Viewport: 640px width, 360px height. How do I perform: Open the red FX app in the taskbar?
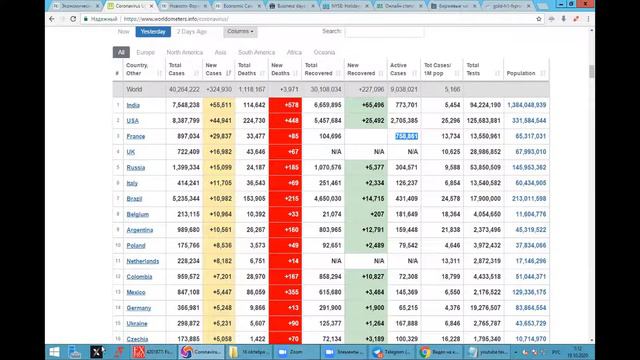[x=154, y=352]
